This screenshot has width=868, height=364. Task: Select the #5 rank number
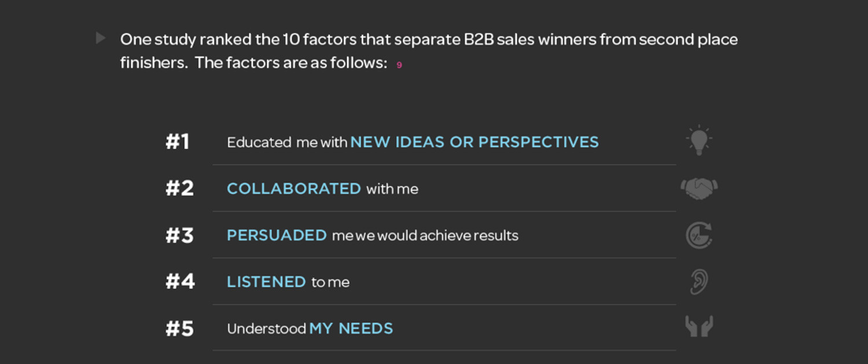point(179,329)
